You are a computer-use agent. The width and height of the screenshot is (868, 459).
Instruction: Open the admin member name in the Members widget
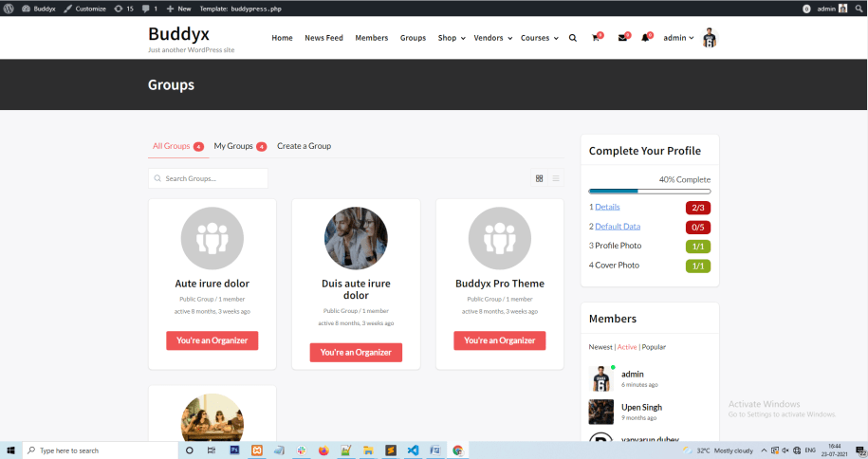[632, 374]
